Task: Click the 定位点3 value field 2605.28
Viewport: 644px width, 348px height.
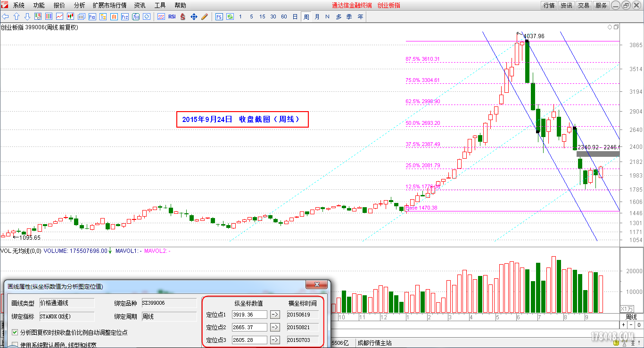Action: [x=249, y=340]
